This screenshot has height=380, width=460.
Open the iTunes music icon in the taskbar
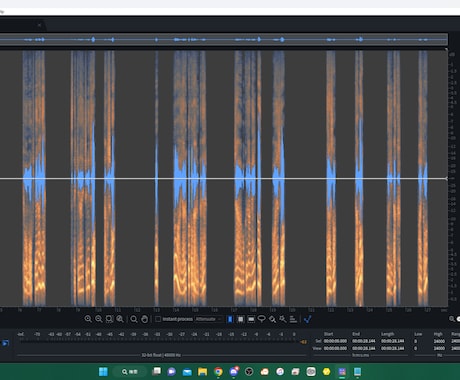click(280, 371)
